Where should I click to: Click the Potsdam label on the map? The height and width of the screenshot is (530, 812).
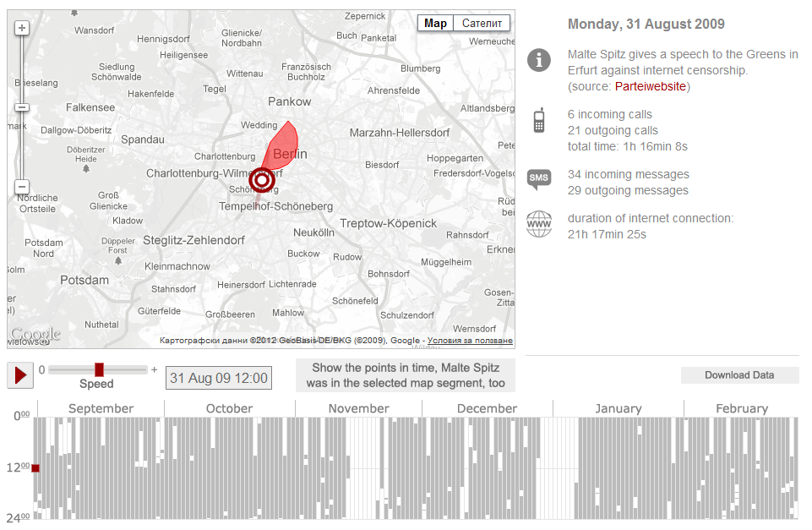click(84, 281)
